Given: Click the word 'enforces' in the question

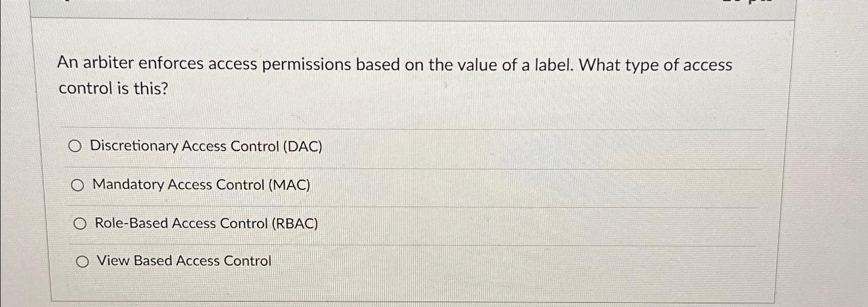Looking at the screenshot, I should tap(171, 63).
